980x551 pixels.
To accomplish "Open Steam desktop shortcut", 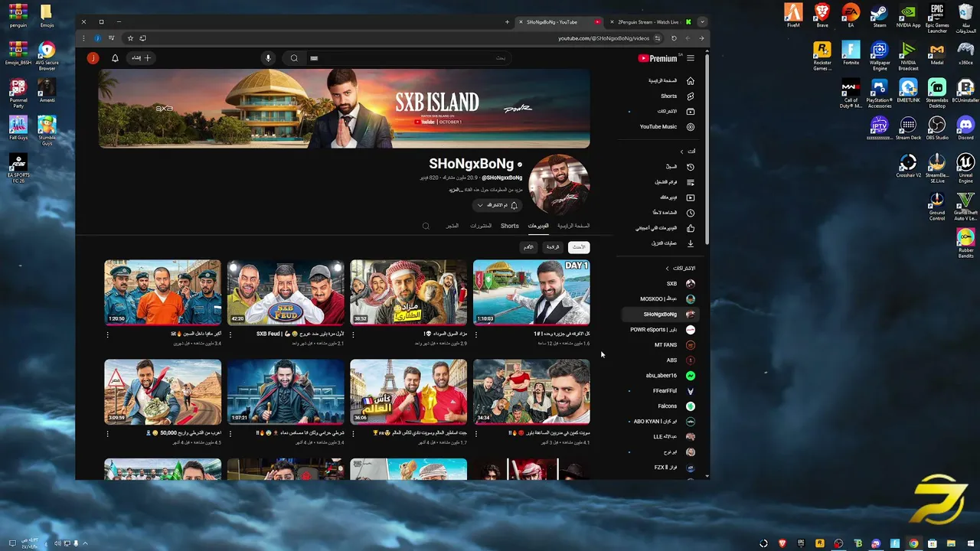I will point(880,15).
